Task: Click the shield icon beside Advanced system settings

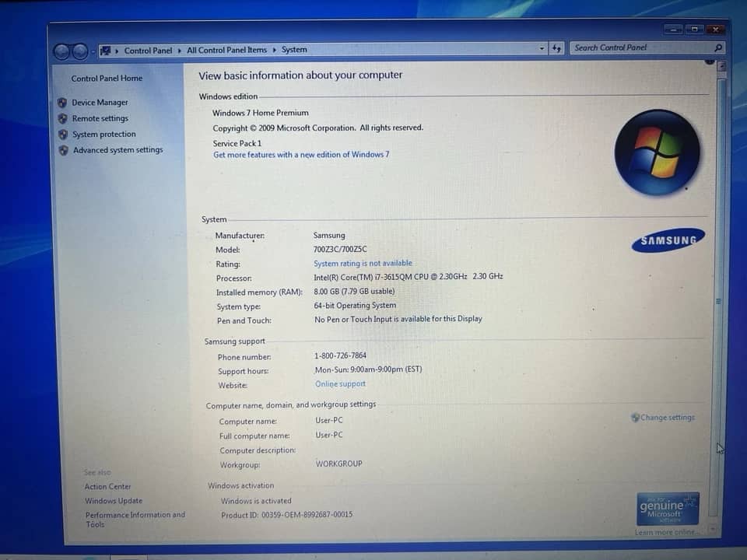Action: click(x=64, y=150)
